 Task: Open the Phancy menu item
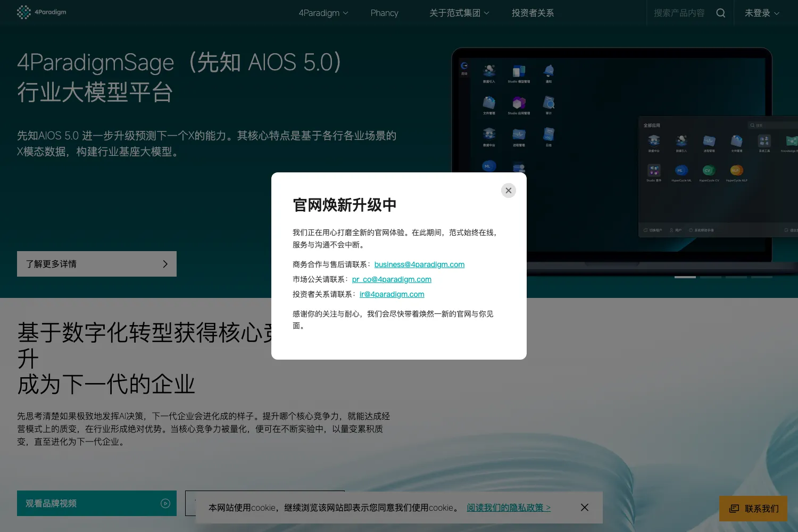point(384,13)
